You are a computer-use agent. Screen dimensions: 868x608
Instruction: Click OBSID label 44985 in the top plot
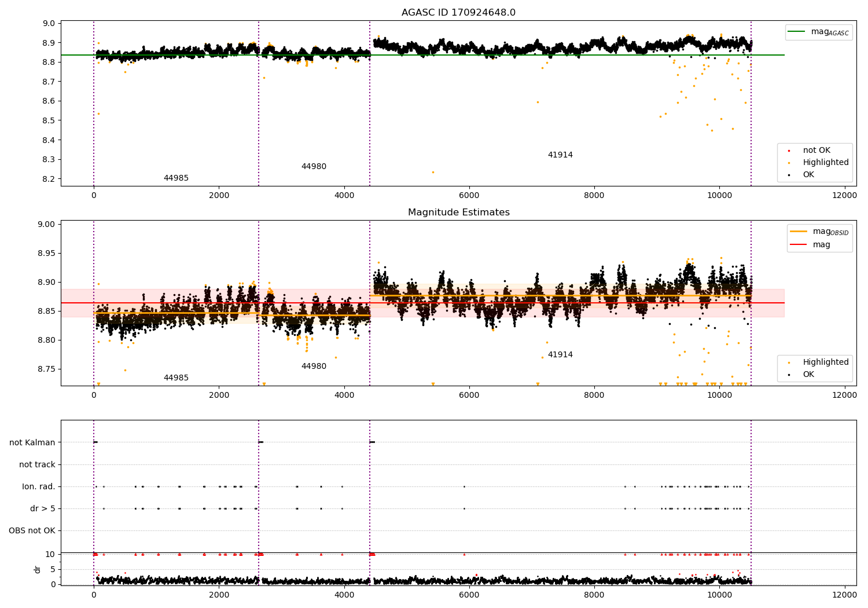click(x=176, y=178)
